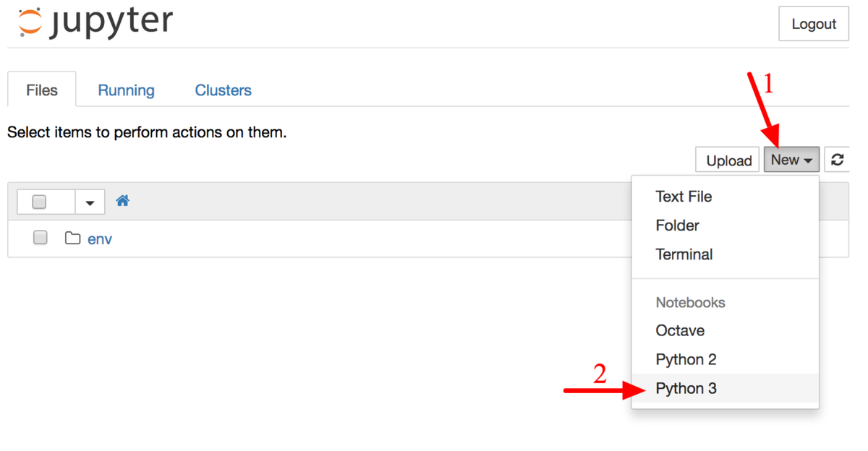Image resolution: width=868 pixels, height=451 pixels.
Task: Switch to the Clusters tab
Action: point(223,90)
